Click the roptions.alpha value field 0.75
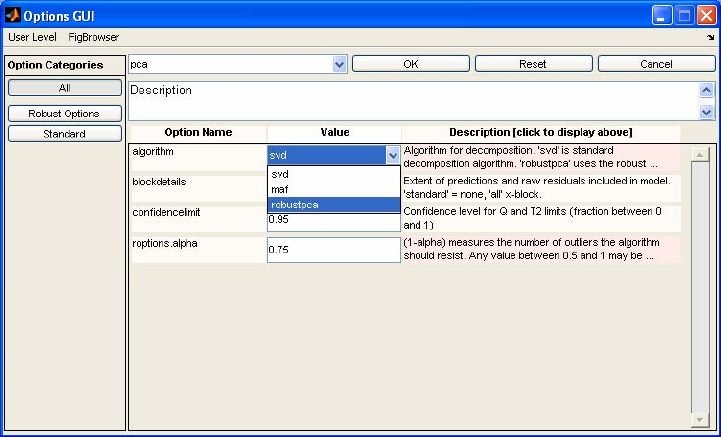Screen dimensions: 721x437 pos(334,250)
